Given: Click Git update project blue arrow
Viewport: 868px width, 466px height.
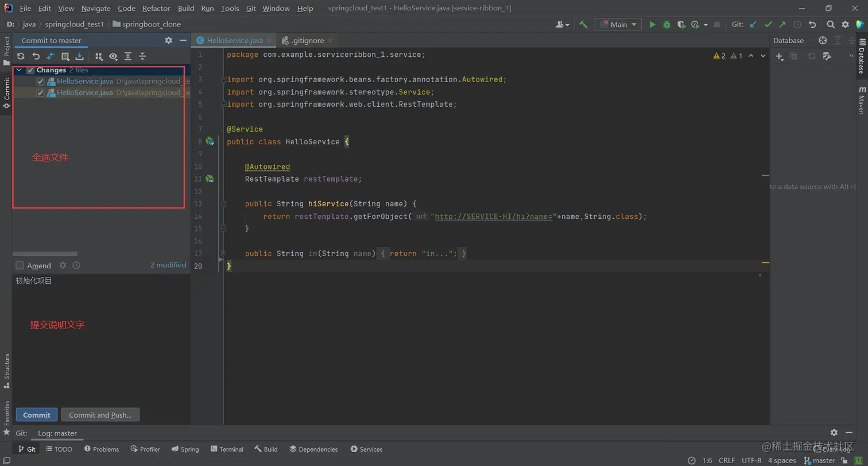Looking at the screenshot, I should coord(753,24).
